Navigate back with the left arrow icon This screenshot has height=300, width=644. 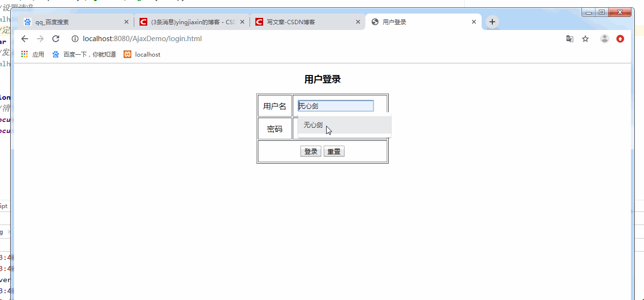pos(25,39)
